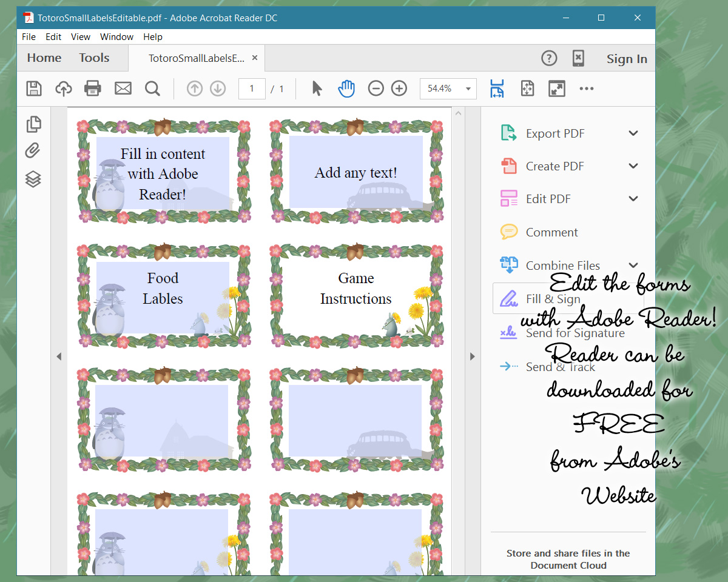Viewport: 728px width, 582px height.
Task: Zoom out with the minus icon
Action: click(x=376, y=89)
